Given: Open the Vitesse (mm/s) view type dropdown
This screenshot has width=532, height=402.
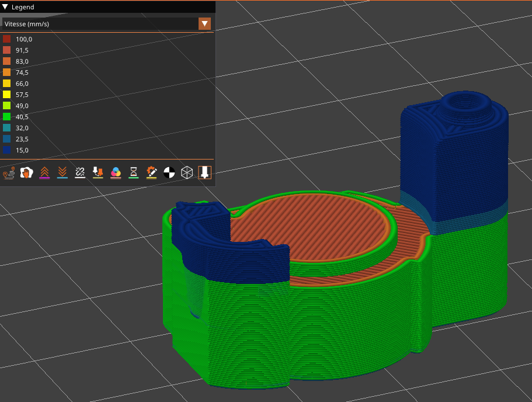Looking at the screenshot, I should pyautogui.click(x=106, y=24).
